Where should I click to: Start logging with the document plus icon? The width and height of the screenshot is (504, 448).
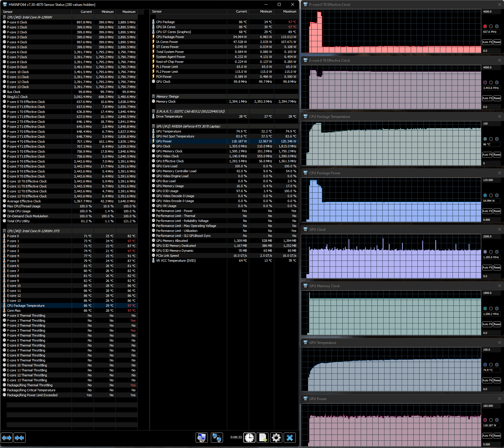tap(263, 438)
